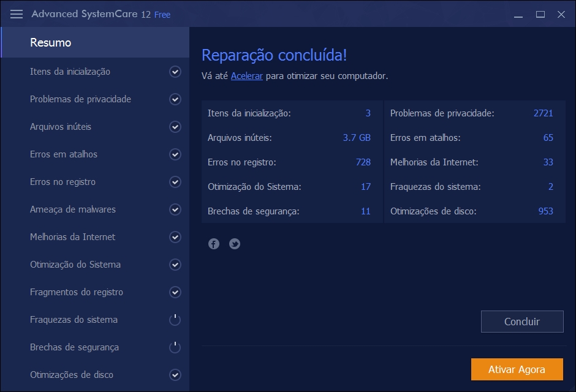Toggle the check status of Erros no registro
Image resolution: width=576 pixels, height=392 pixels.
(x=175, y=182)
